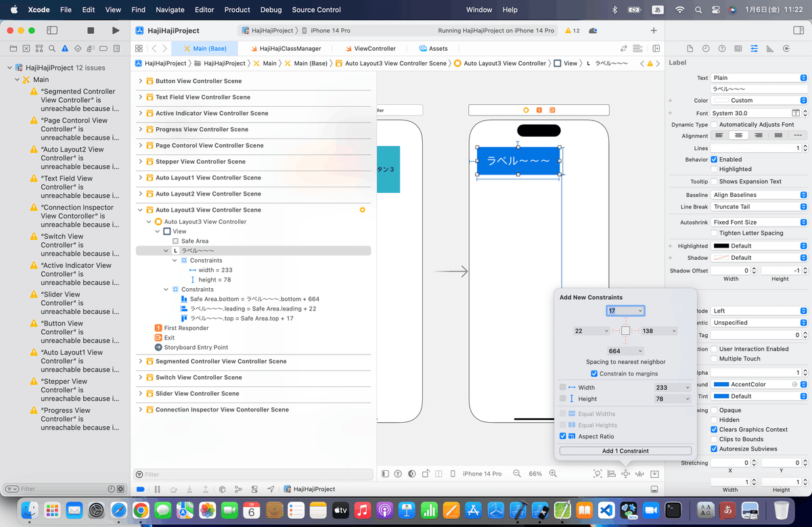Open the Source Control menu
812x527 pixels.
coord(317,10)
